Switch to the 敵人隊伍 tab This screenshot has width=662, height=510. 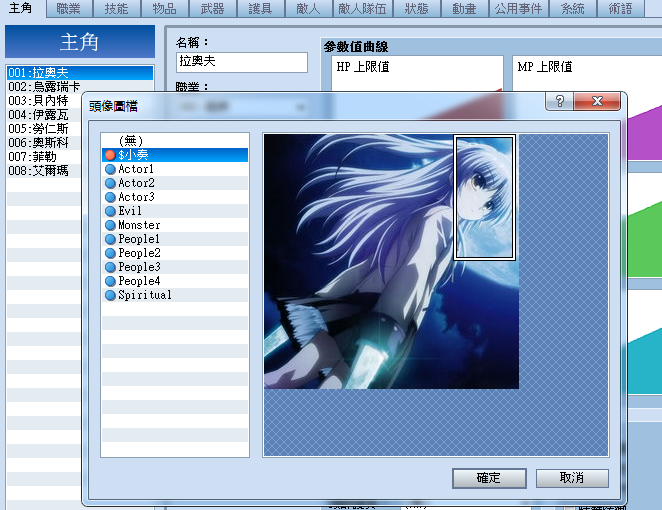coord(362,8)
